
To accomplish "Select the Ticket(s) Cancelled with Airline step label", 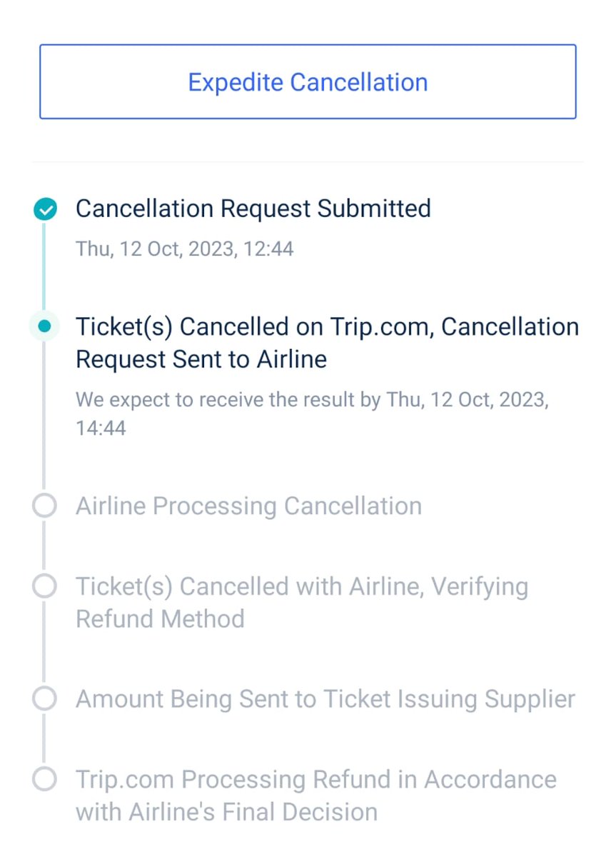I will (302, 602).
